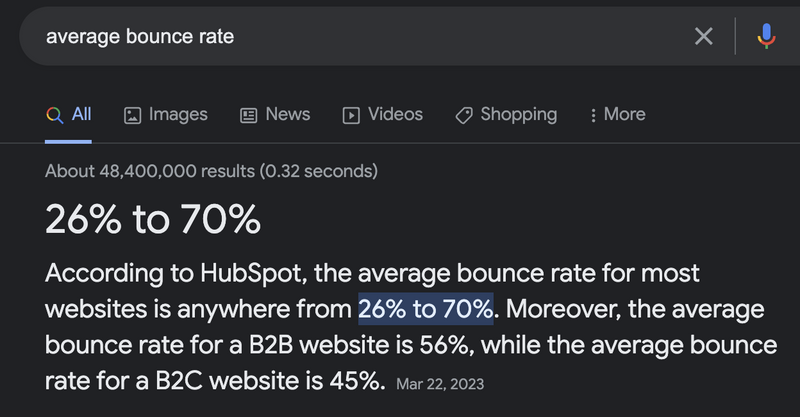Image resolution: width=800 pixels, height=417 pixels.
Task: Click the About 48,400,000 results text
Action: 211,171
